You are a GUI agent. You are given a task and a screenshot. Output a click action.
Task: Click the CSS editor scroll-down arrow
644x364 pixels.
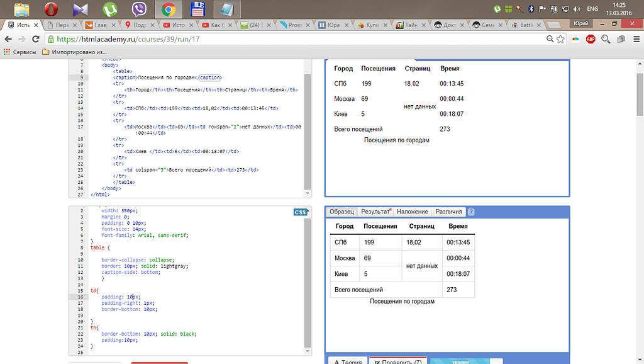307,351
